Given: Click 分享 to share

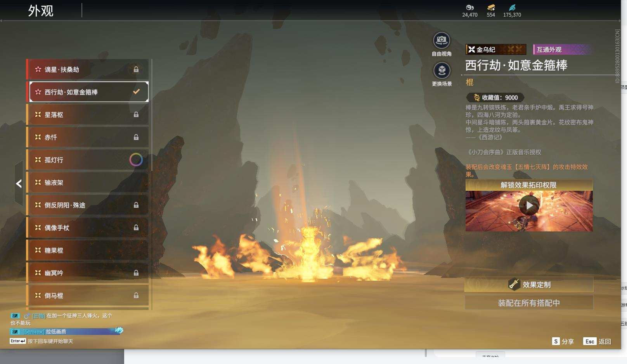Looking at the screenshot, I should (568, 342).
